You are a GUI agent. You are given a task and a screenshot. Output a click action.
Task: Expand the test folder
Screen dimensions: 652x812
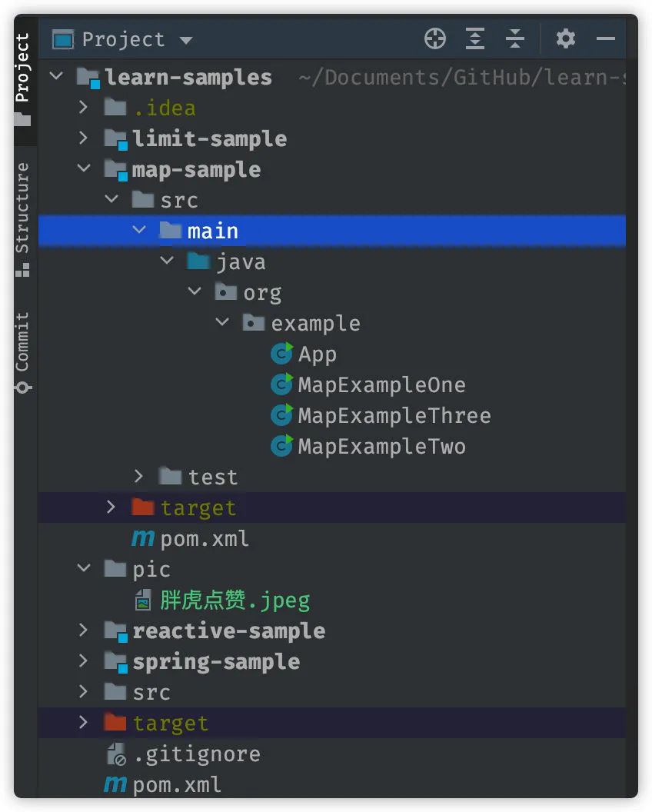tap(139, 477)
